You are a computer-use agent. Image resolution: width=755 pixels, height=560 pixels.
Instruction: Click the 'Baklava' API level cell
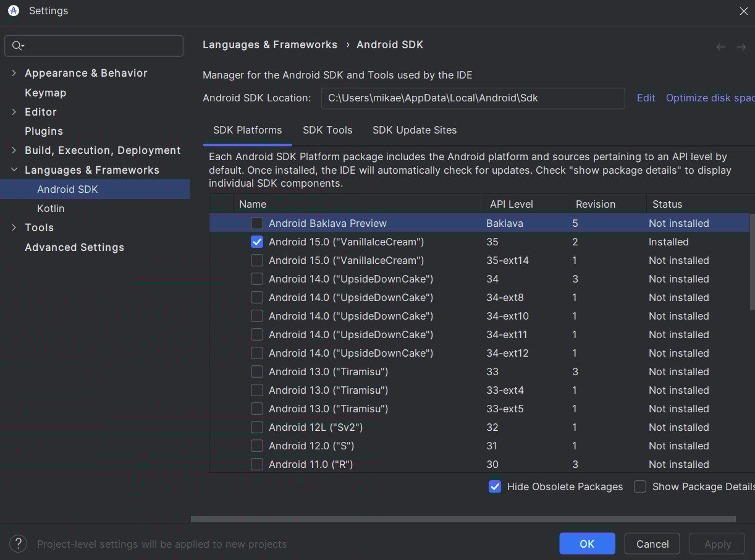tap(505, 223)
